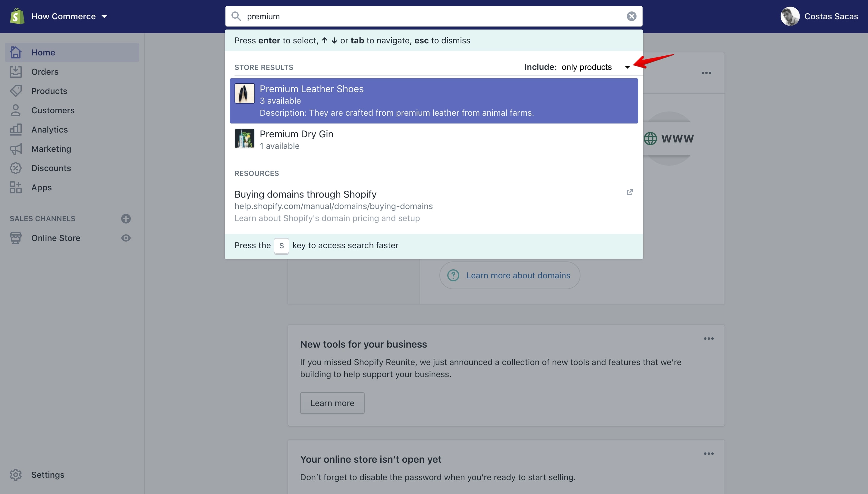This screenshot has width=868, height=494.
Task: Open Analytics page
Action: pos(72,130)
